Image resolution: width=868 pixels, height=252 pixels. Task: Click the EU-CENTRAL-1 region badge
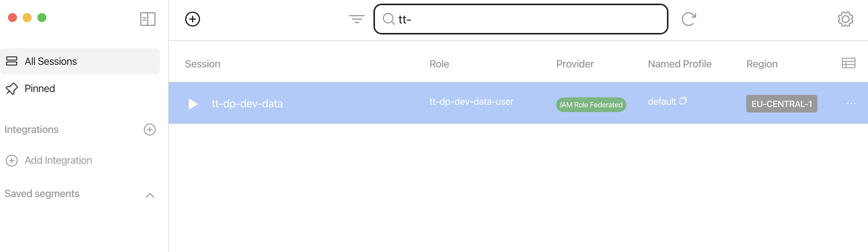tap(781, 104)
